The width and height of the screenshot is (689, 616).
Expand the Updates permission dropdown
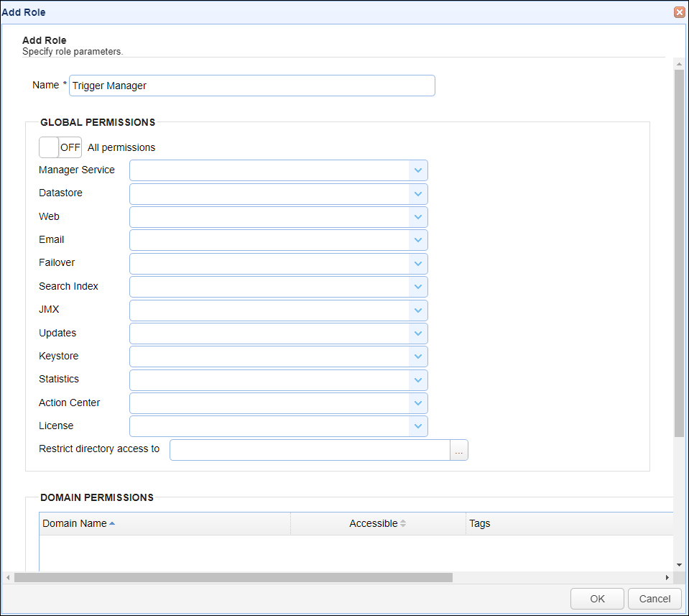click(x=418, y=334)
